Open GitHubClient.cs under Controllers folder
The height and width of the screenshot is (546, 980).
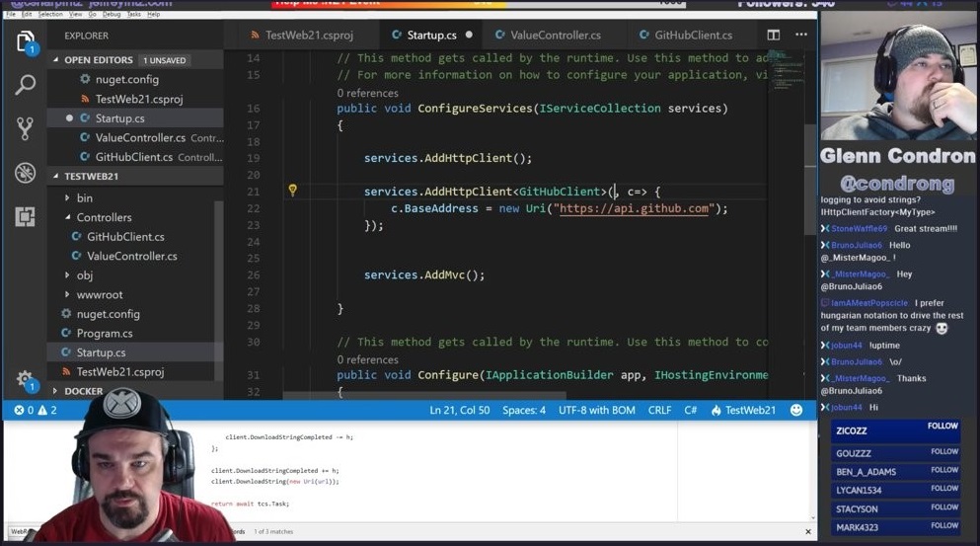[131, 236]
